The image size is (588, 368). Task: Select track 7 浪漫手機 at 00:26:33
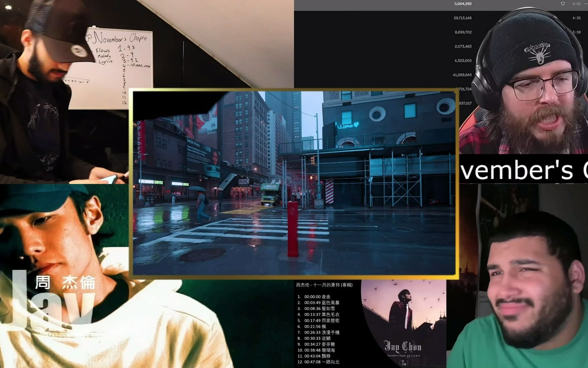click(x=318, y=333)
